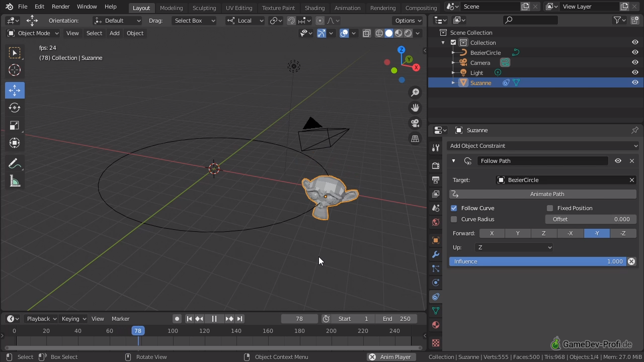Viewport: 644px width, 362px height.
Task: Click the Animate Path button
Action: (543, 194)
